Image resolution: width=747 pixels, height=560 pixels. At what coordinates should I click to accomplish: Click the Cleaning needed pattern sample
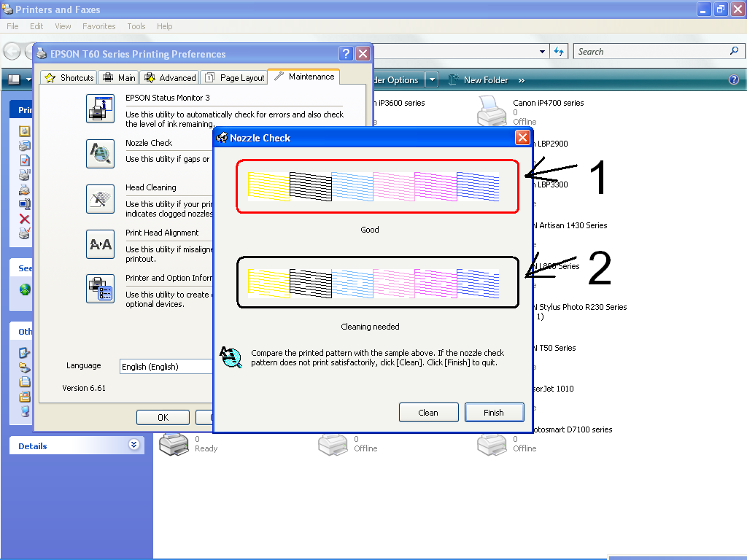point(377,283)
